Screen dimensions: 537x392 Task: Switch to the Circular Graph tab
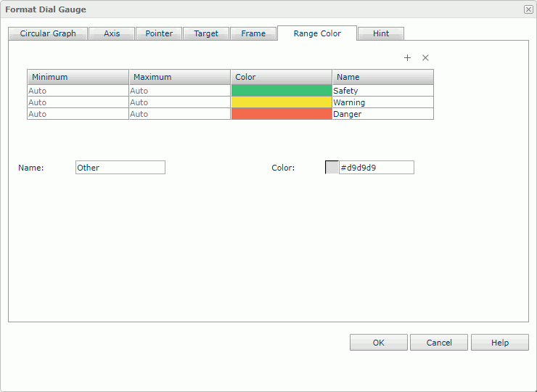point(48,33)
